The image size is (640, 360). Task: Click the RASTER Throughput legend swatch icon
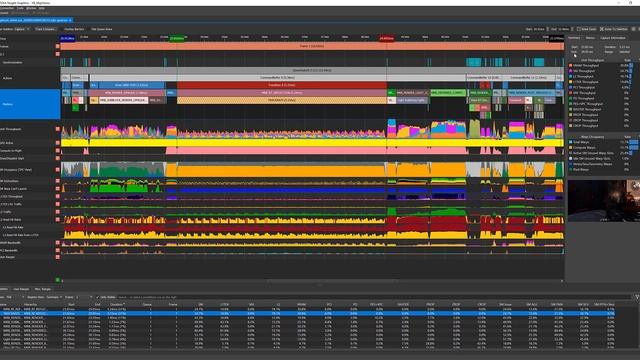tap(571, 109)
